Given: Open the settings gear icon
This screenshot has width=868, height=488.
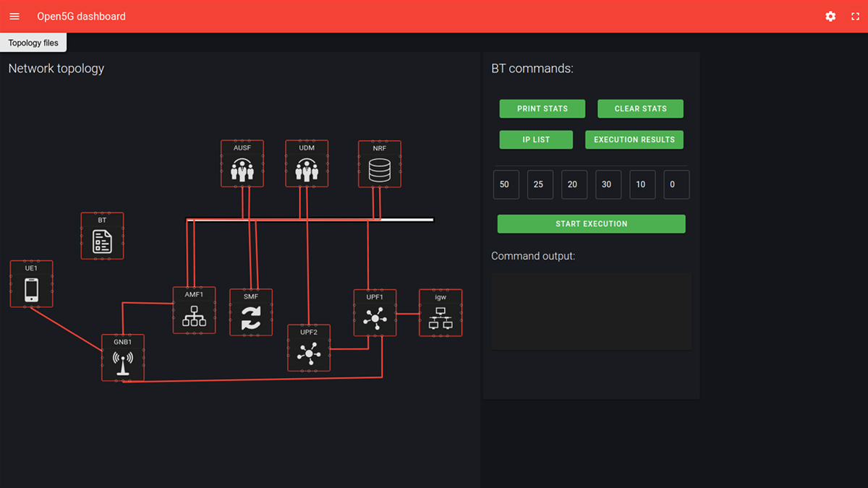Looking at the screenshot, I should (x=830, y=16).
